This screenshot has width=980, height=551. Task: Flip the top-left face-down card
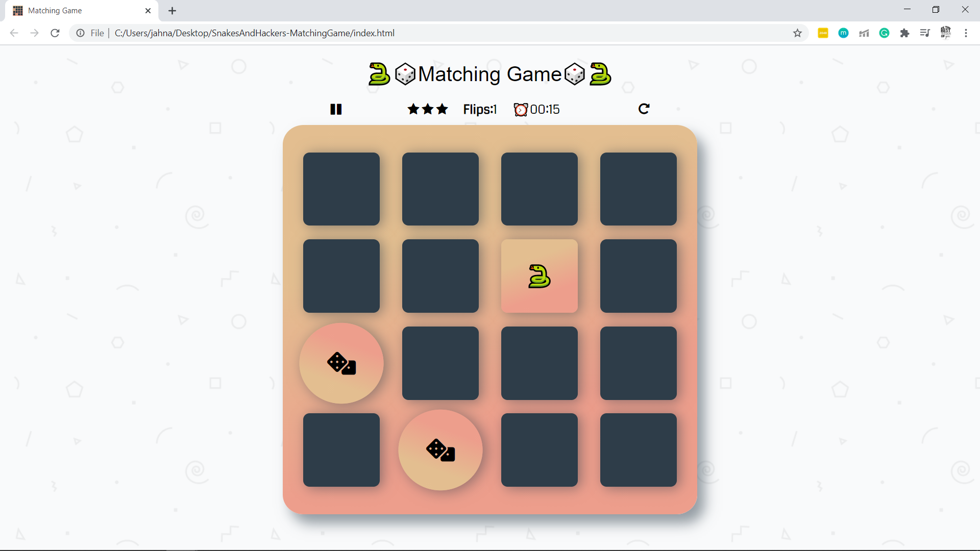coord(341,189)
